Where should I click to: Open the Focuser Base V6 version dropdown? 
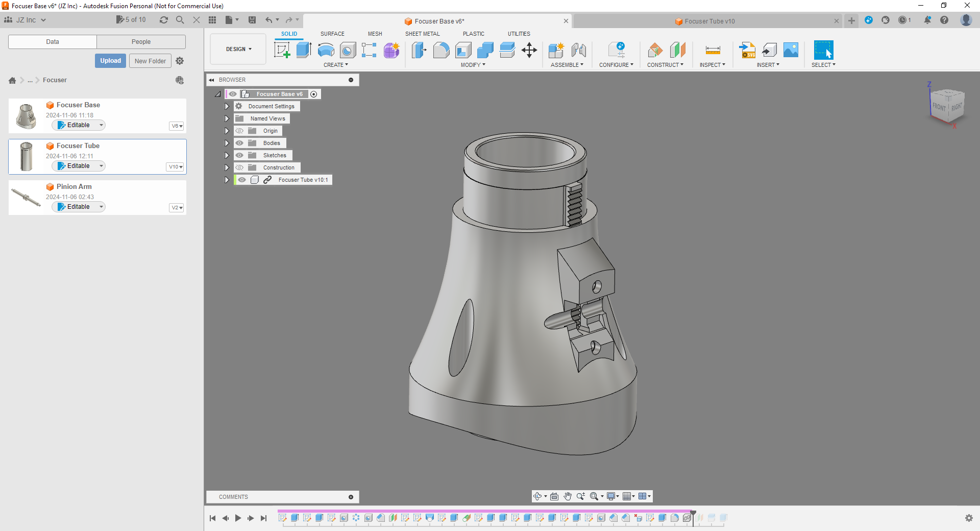coord(177,126)
